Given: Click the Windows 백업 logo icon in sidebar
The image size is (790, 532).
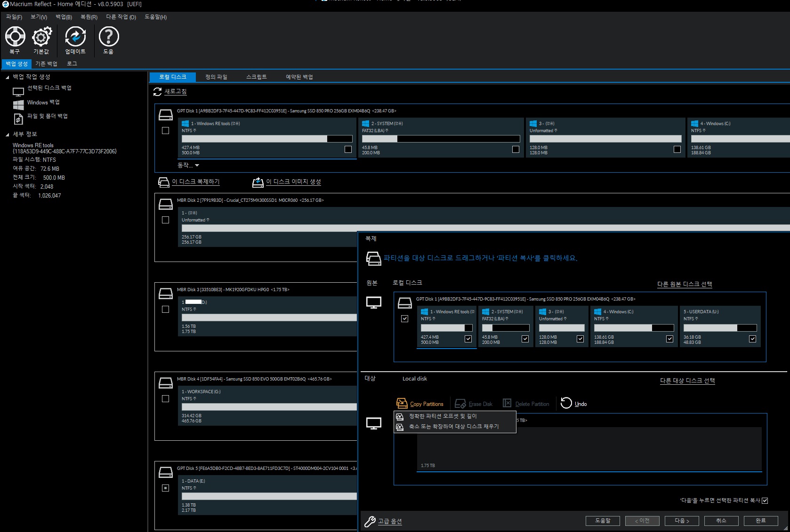Looking at the screenshot, I should 18,105.
